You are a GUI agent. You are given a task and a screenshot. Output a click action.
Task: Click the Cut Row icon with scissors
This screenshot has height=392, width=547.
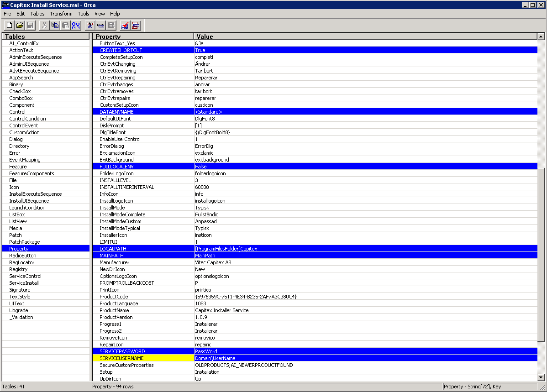pos(90,25)
